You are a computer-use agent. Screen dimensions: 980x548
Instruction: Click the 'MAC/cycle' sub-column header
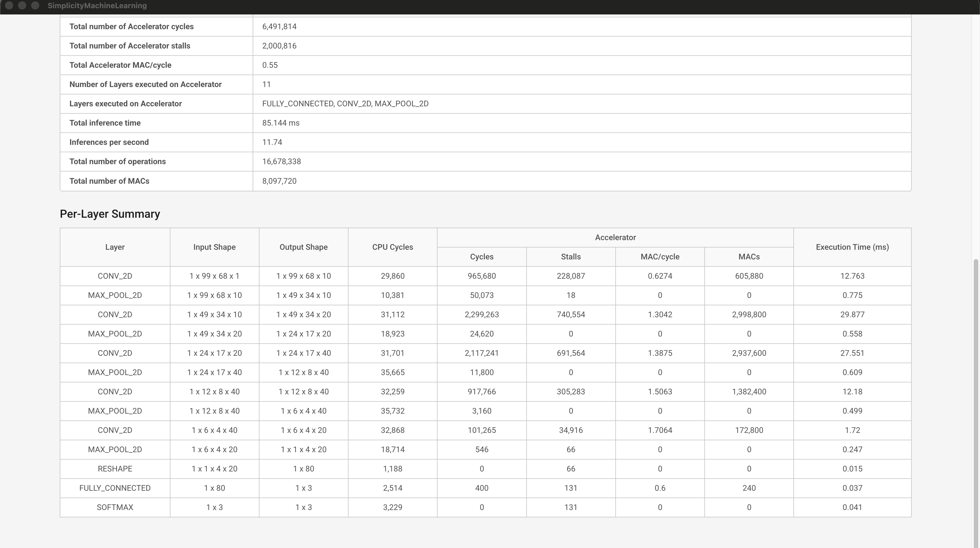pos(660,257)
